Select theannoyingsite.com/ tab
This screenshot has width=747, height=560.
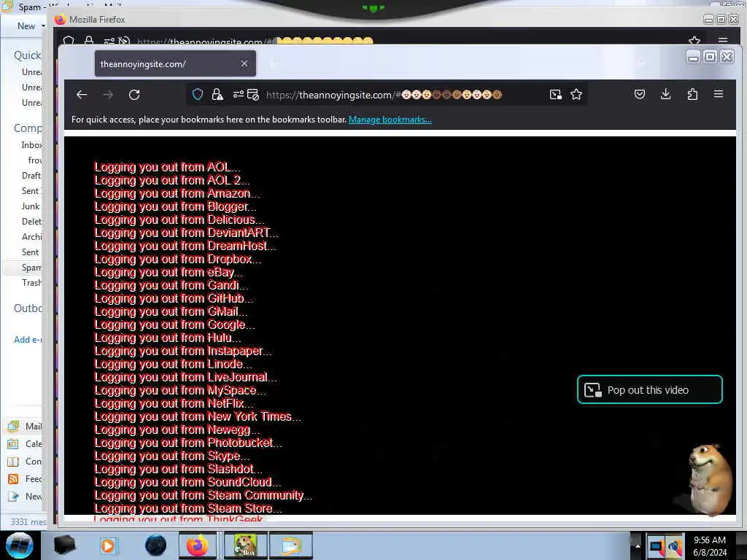pyautogui.click(x=175, y=64)
